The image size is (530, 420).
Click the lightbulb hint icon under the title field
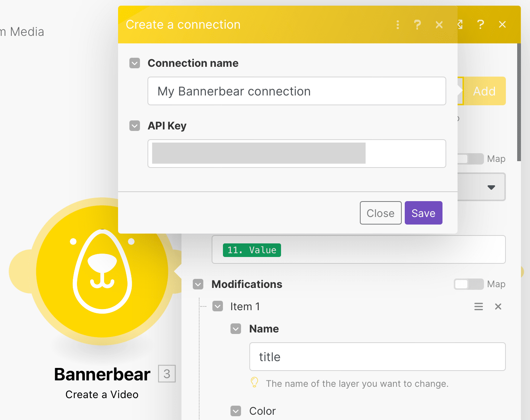[255, 382]
